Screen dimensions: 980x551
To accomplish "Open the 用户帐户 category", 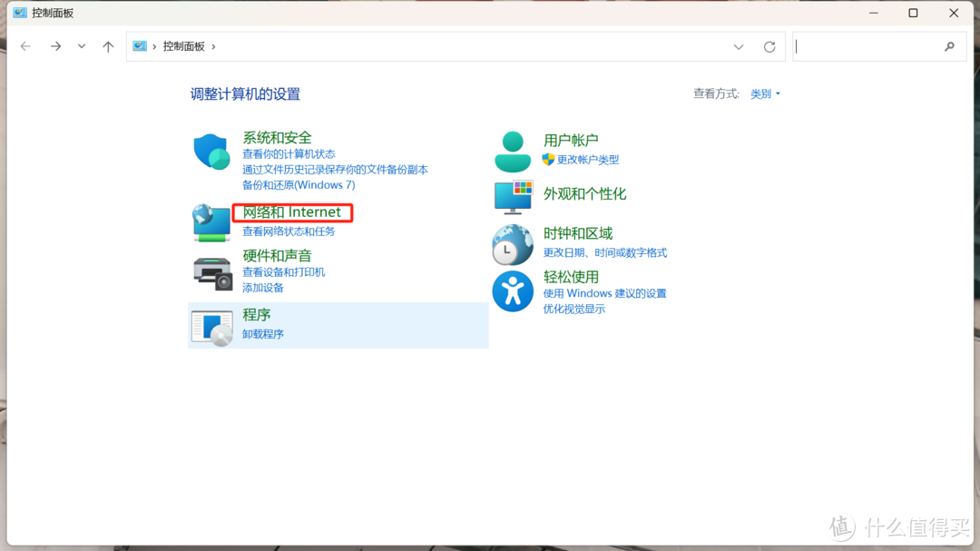I will point(571,140).
